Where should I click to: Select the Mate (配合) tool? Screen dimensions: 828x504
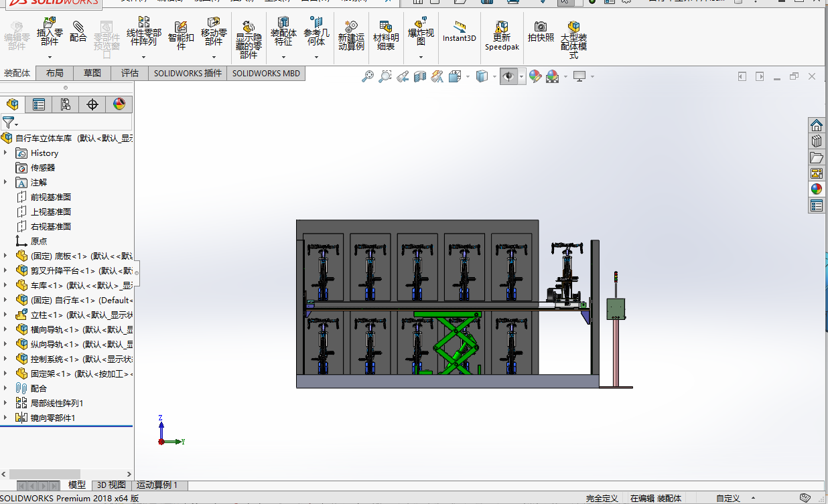[x=78, y=31]
